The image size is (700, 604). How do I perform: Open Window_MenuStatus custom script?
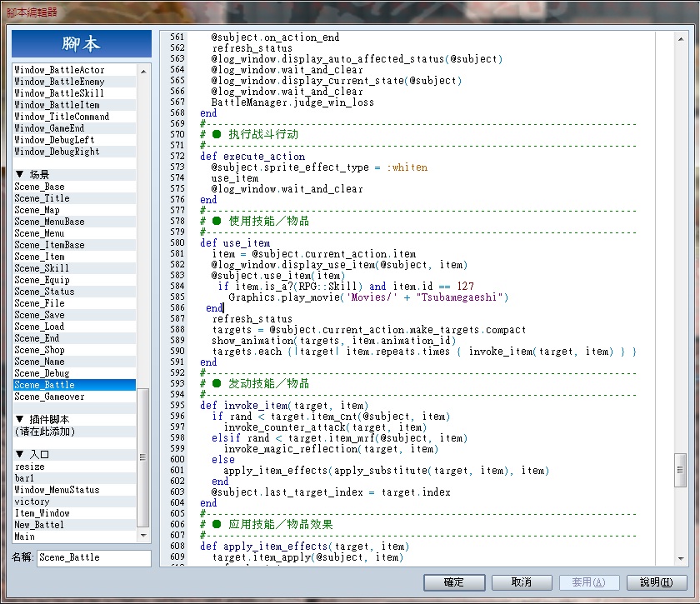pyautogui.click(x=74, y=490)
